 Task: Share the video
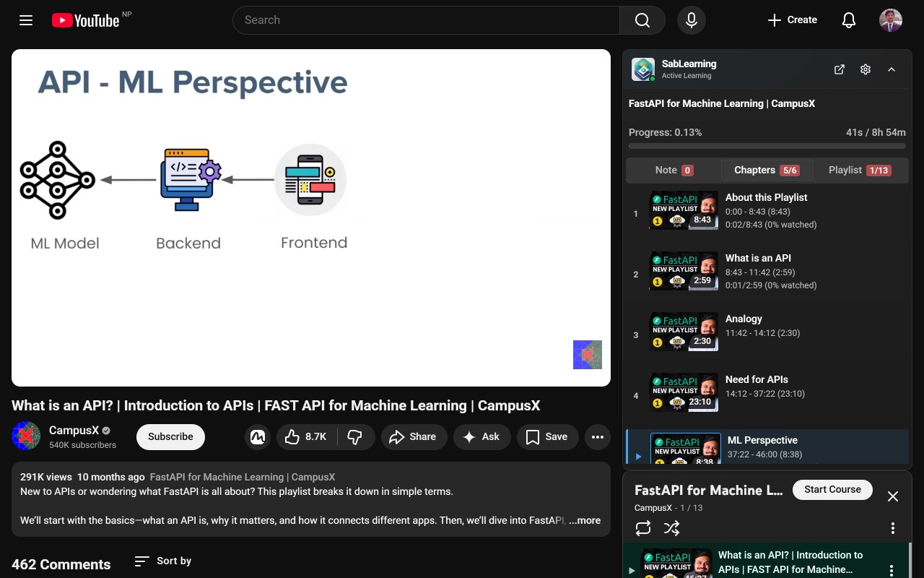(x=413, y=436)
